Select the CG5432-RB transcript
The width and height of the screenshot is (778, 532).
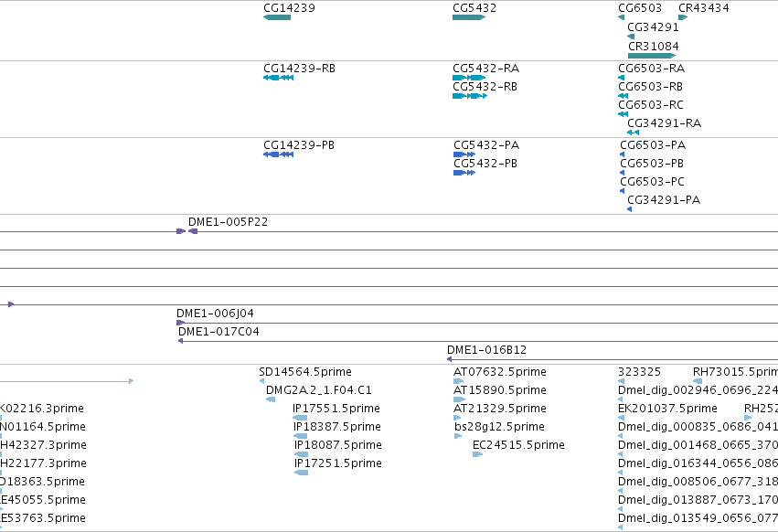(x=470, y=96)
